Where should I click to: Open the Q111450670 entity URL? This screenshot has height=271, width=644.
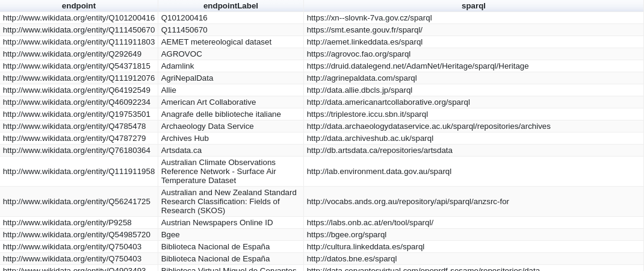click(x=78, y=30)
